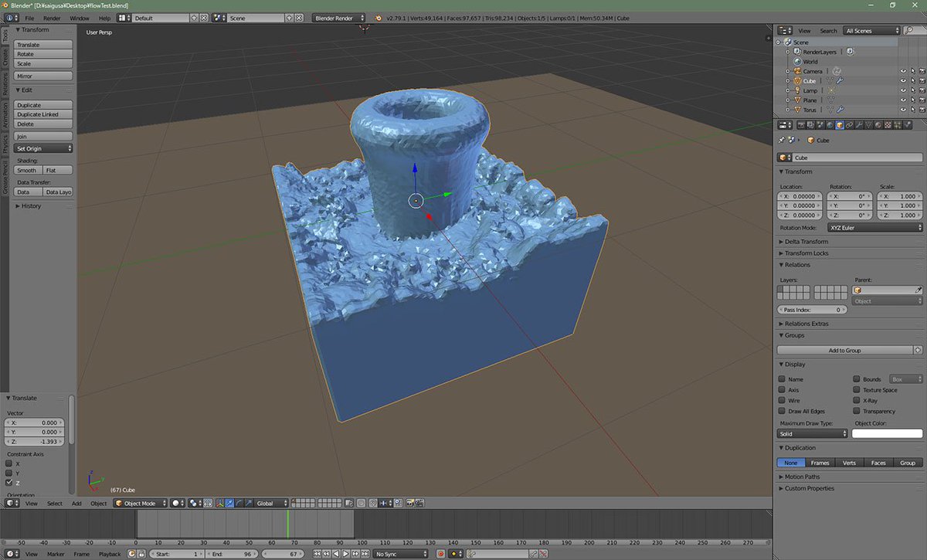Click the Object Color white swatch
The height and width of the screenshot is (560, 927).
click(x=887, y=433)
